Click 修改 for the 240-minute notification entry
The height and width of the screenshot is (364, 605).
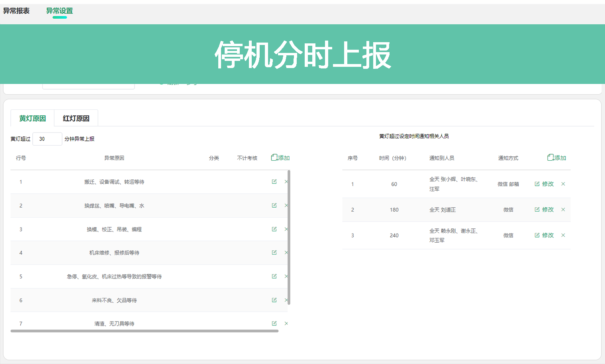tap(544, 235)
